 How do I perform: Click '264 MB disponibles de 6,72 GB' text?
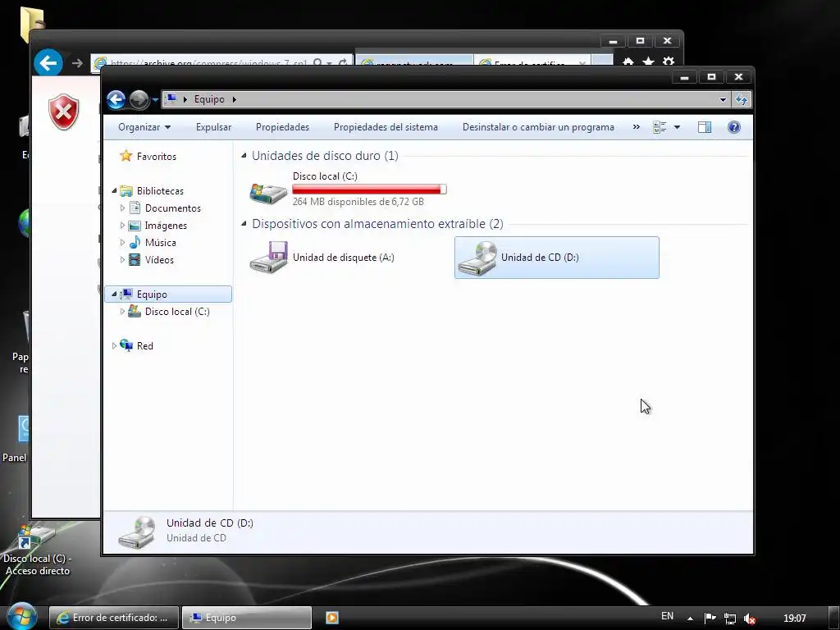pos(358,202)
